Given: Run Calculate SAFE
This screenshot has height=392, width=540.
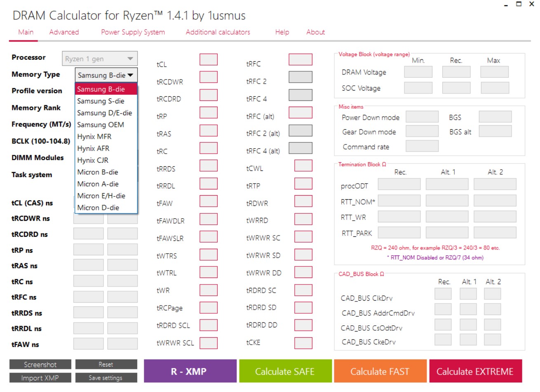Looking at the screenshot, I should (x=285, y=371).
